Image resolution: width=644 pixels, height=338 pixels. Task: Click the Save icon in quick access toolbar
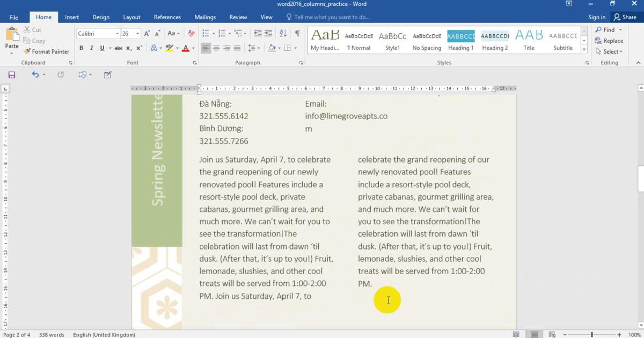point(12,75)
